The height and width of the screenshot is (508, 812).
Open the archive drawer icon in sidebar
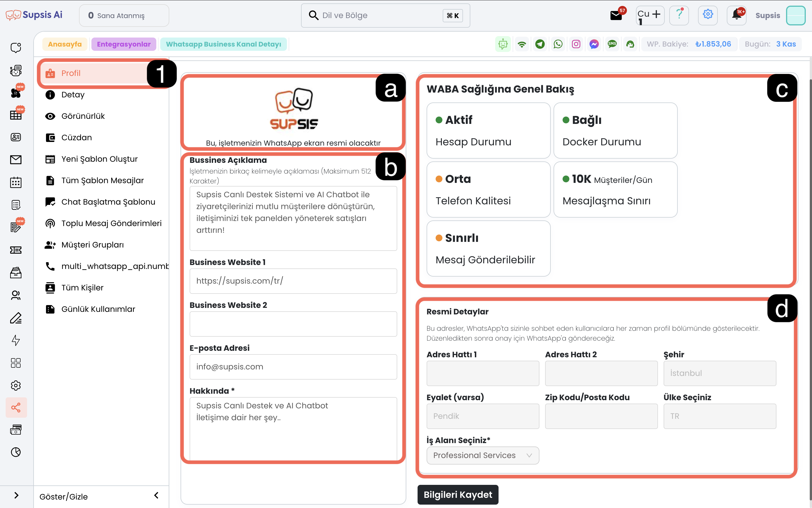16,272
